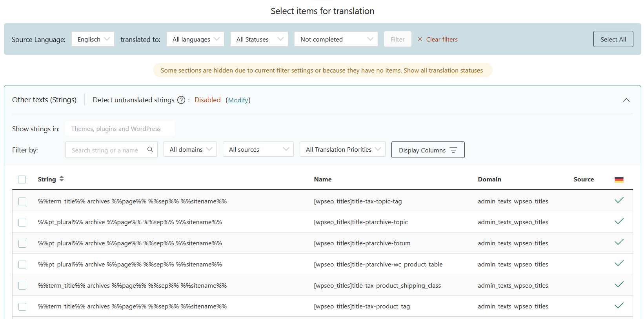Collapse the Other texts (Strings) section
The image size is (644, 319).
point(626,100)
